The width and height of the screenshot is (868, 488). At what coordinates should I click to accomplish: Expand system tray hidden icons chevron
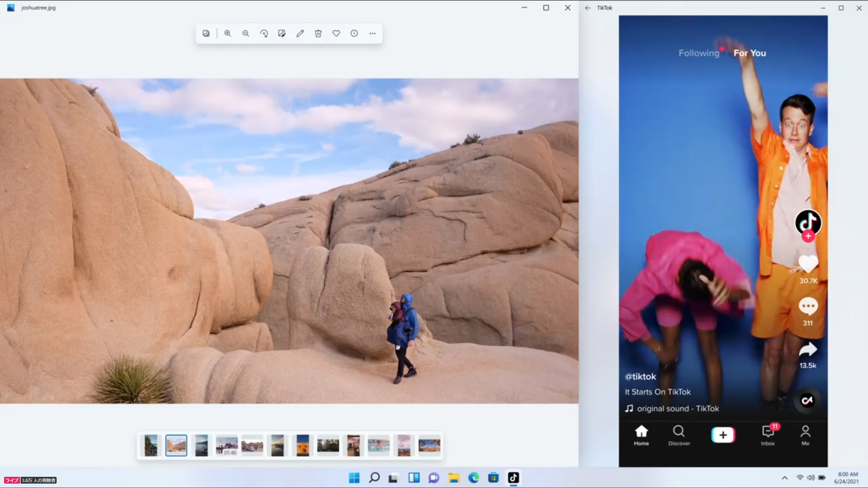coord(785,478)
